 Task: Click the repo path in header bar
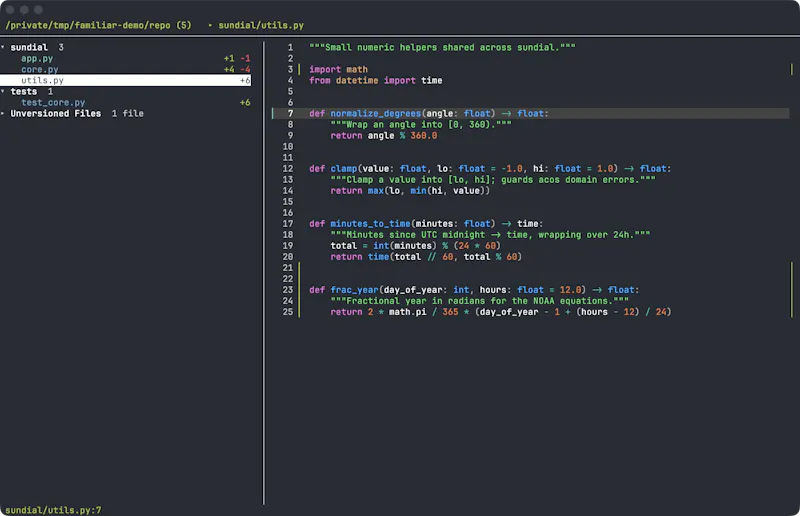click(x=98, y=26)
